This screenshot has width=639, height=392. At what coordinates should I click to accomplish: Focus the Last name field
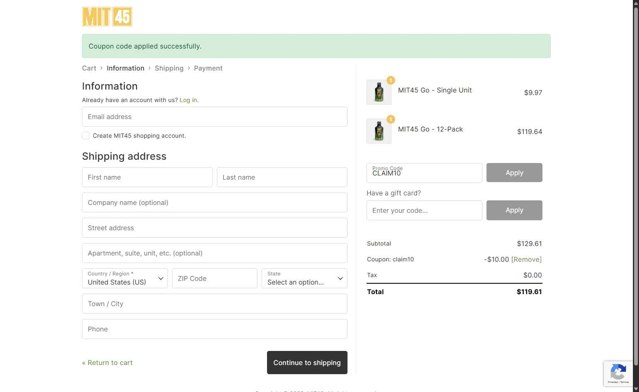[282, 177]
